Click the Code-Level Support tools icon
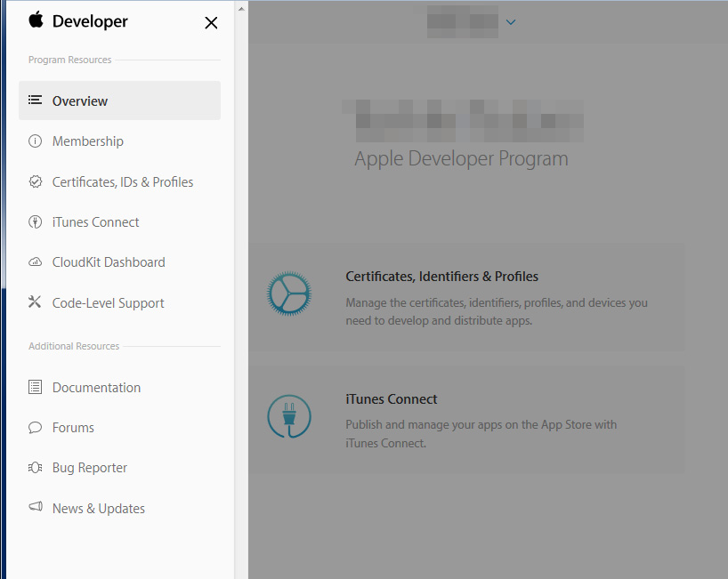Viewport: 728px width, 579px height. point(35,302)
